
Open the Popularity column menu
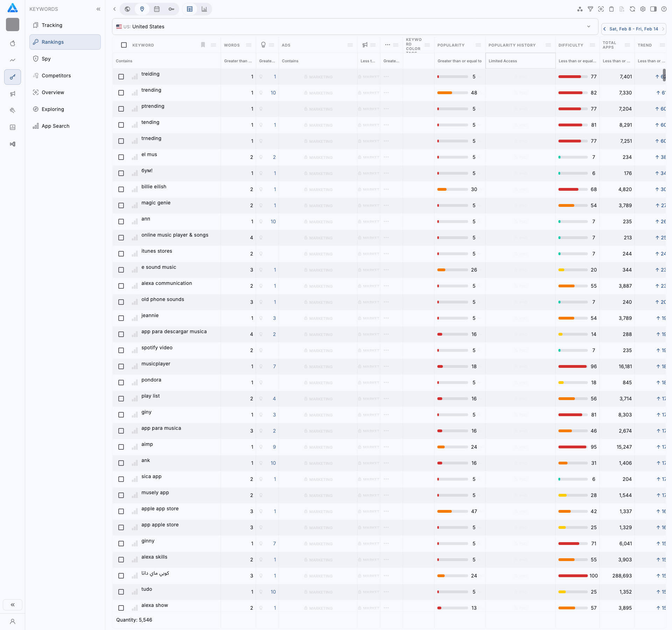tap(478, 45)
